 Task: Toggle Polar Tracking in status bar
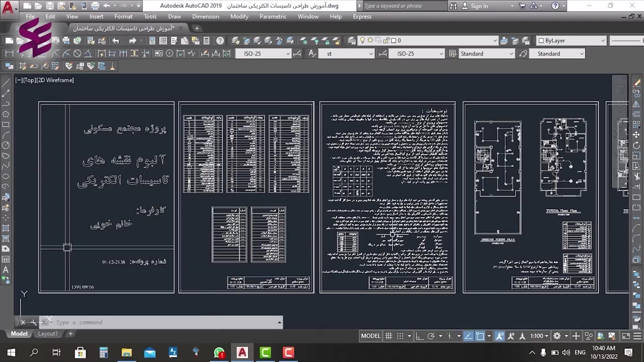pos(431,336)
